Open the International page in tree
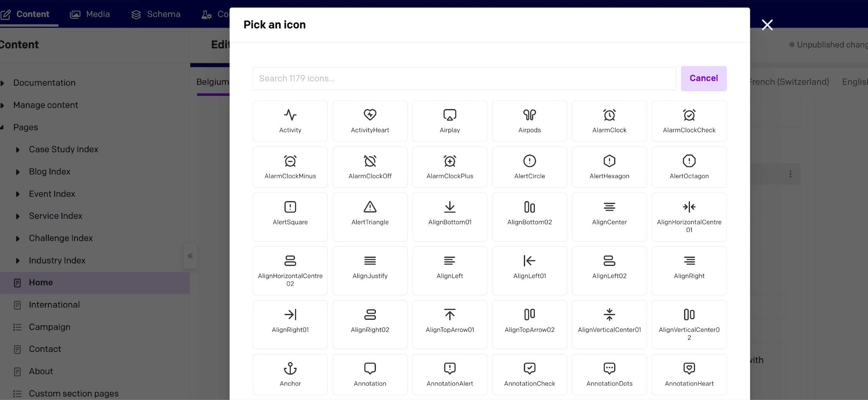 point(54,305)
